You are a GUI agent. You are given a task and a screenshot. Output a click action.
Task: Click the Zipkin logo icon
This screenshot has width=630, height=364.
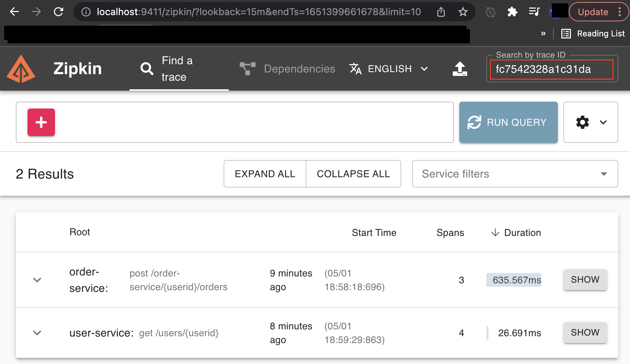[21, 69]
